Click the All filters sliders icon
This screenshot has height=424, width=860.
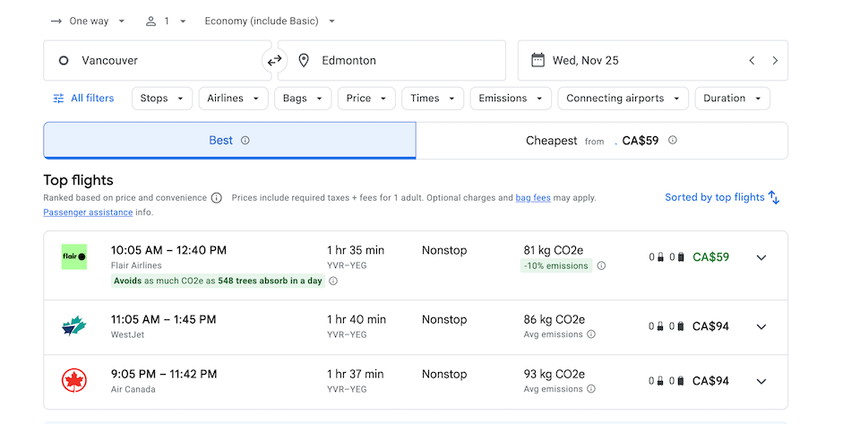tap(58, 98)
